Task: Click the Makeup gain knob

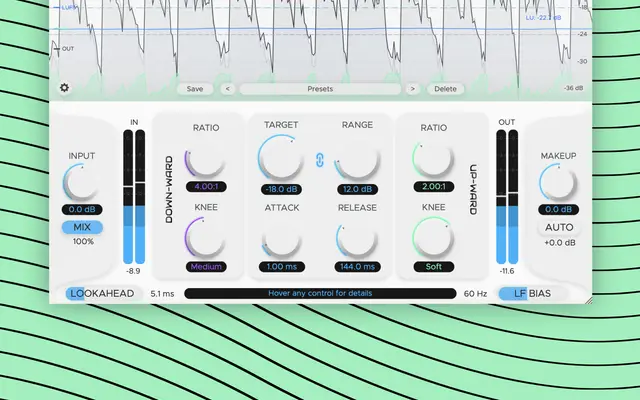Action: [558, 182]
